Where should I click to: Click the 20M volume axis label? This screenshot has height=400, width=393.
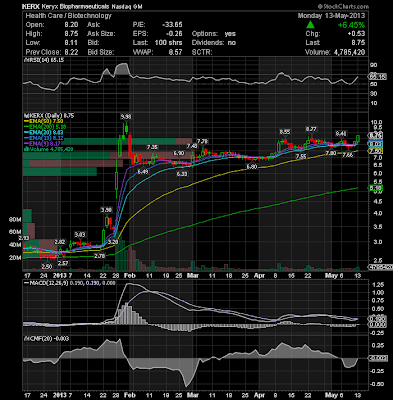15,258
